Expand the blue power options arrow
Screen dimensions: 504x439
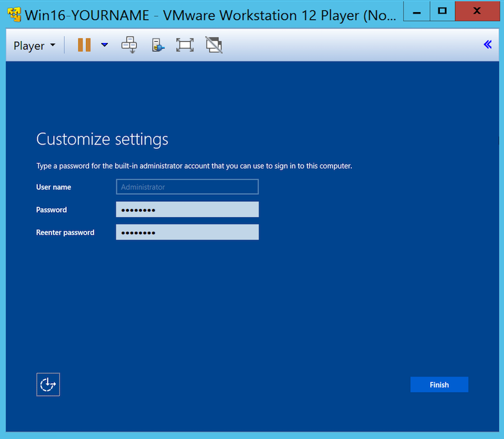click(x=105, y=45)
